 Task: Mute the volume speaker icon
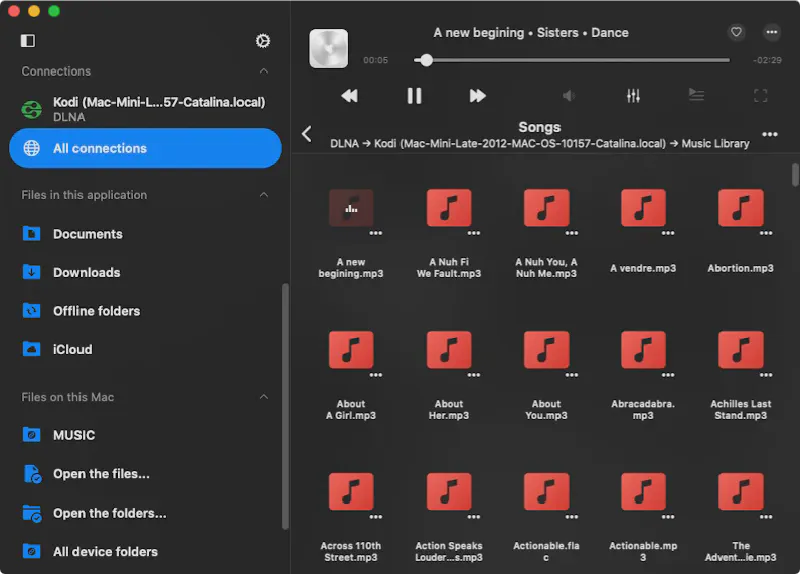[569, 96]
